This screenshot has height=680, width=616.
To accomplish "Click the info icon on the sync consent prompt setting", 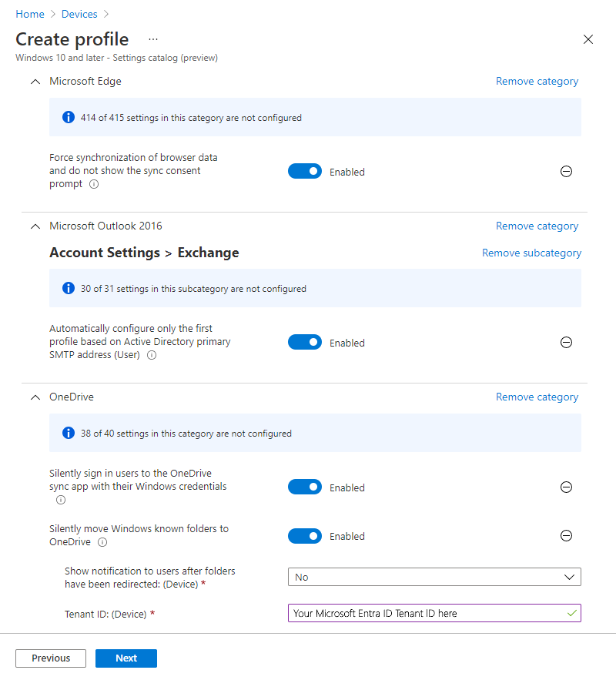I will [93, 184].
